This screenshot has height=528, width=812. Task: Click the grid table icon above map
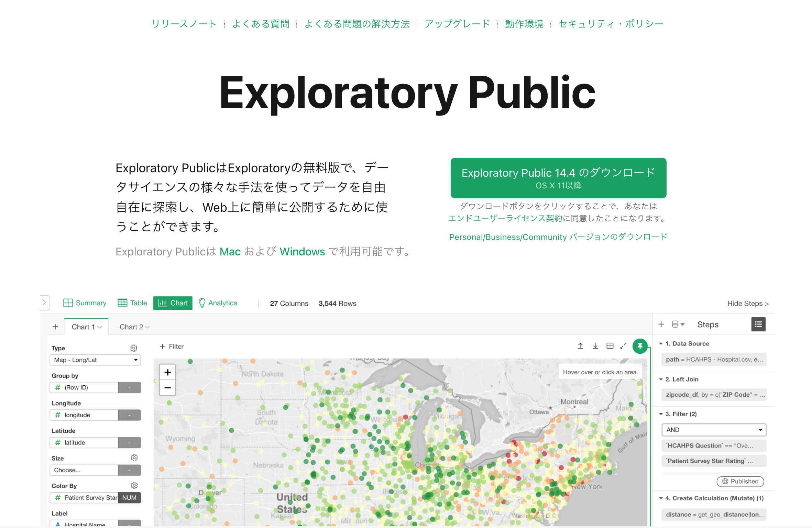click(x=610, y=346)
